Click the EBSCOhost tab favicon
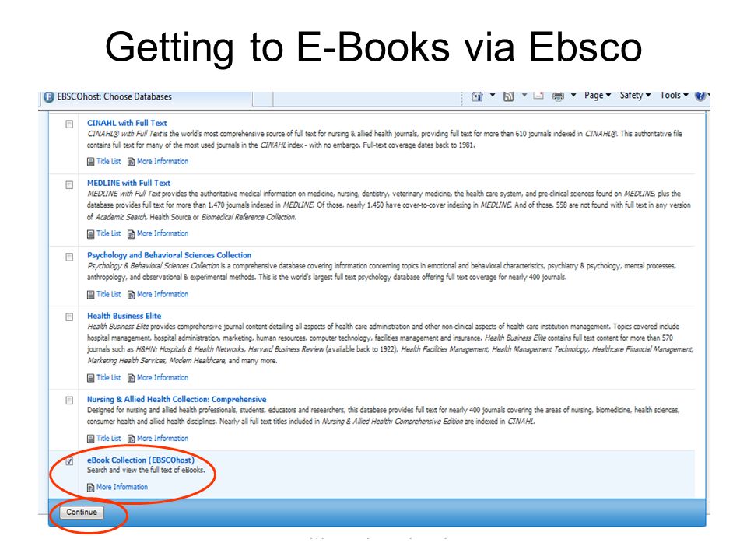The height and width of the screenshot is (560, 747). [x=49, y=97]
